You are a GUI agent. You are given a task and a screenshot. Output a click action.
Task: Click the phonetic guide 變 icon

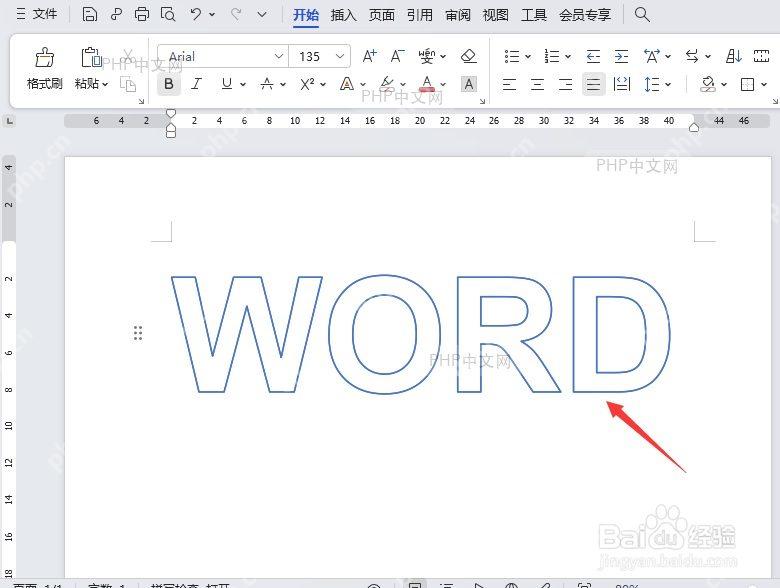(x=427, y=56)
